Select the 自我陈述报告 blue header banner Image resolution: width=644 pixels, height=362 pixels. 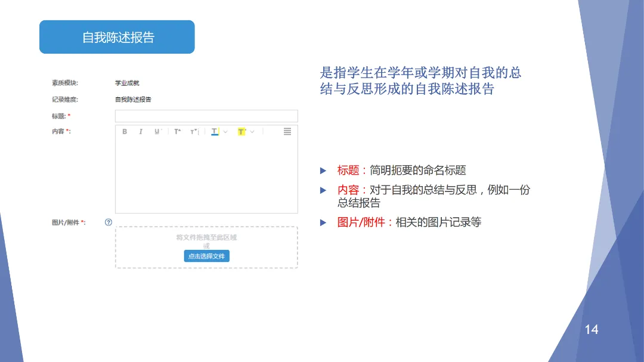coord(117,37)
